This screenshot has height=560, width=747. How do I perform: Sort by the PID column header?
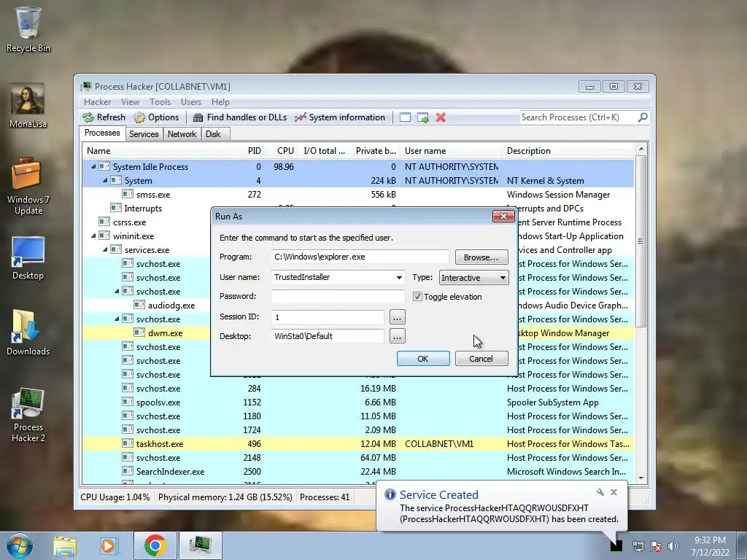click(248, 151)
